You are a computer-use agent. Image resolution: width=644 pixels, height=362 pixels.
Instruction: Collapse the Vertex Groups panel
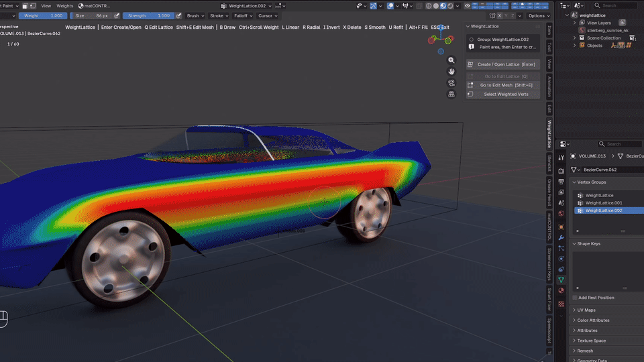point(592,182)
